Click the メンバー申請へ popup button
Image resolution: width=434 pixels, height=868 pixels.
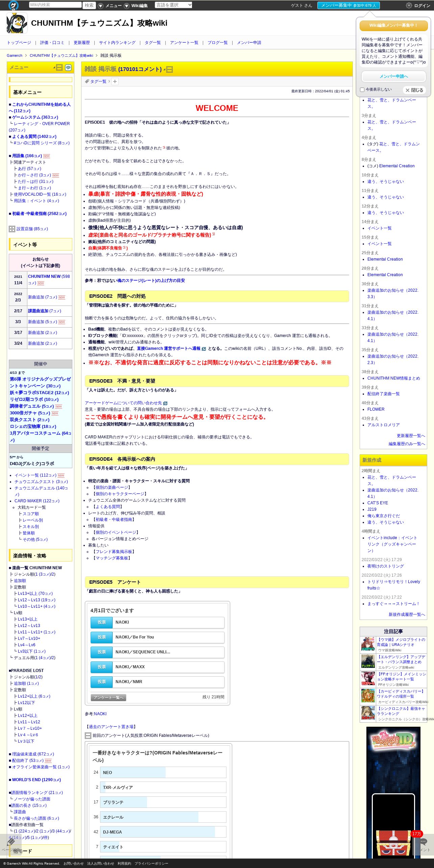[394, 76]
